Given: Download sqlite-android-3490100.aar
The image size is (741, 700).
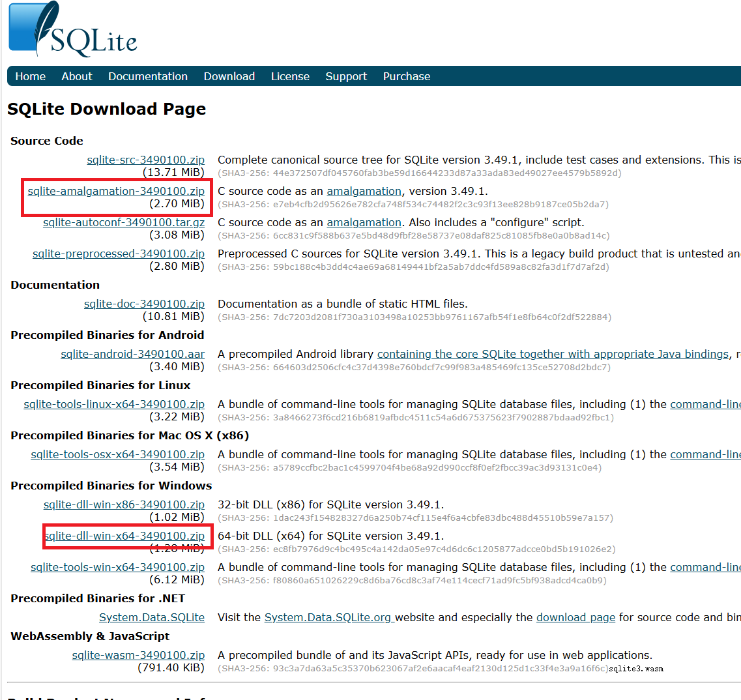Looking at the screenshot, I should (133, 354).
